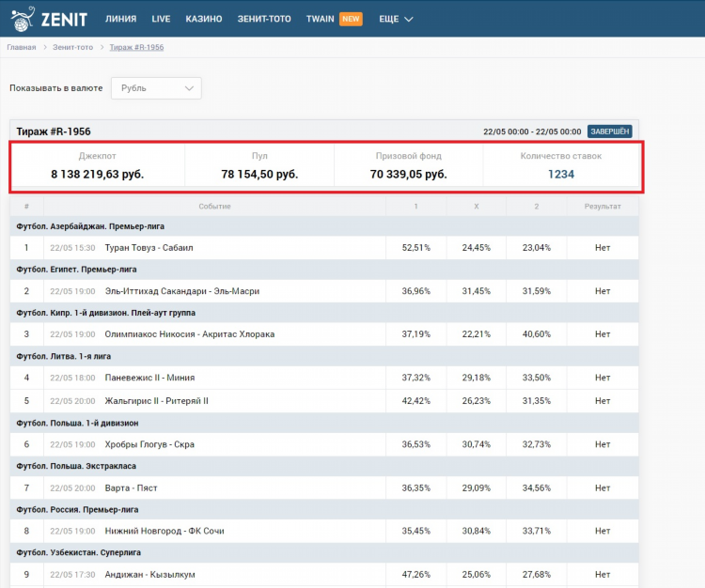705x588 pixels.
Task: Click the 42,42% value for Жальгирис II
Action: pos(415,401)
